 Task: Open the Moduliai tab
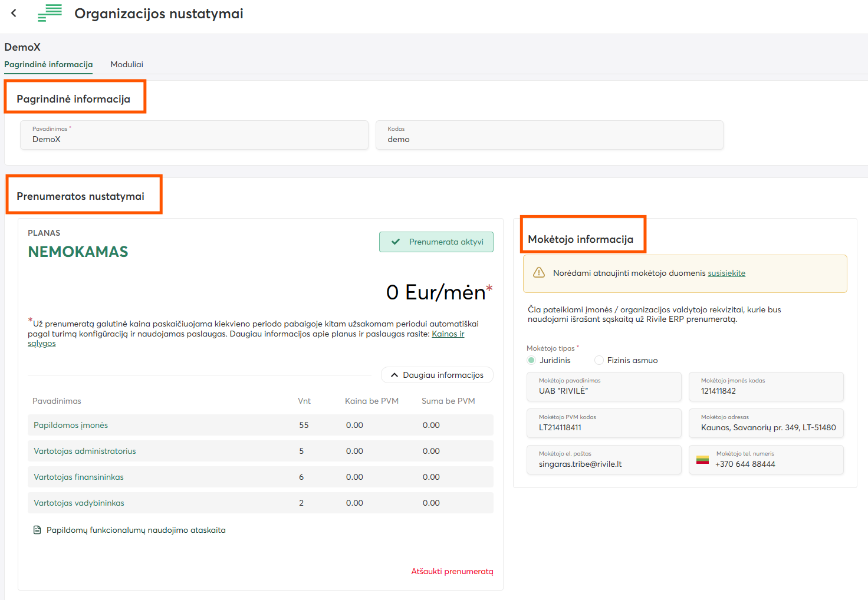127,64
